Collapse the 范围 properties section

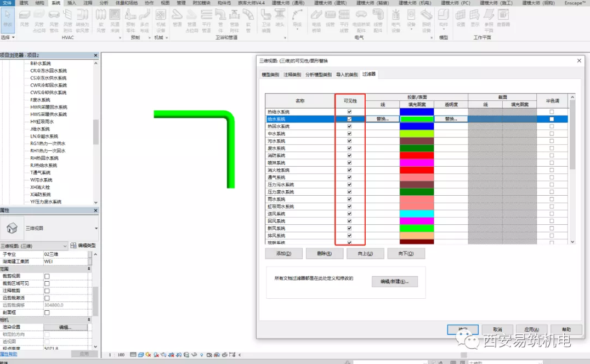coord(89,269)
